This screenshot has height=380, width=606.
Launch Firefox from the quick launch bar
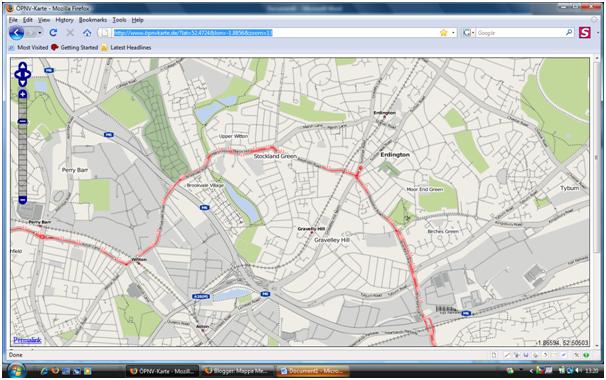point(55,371)
